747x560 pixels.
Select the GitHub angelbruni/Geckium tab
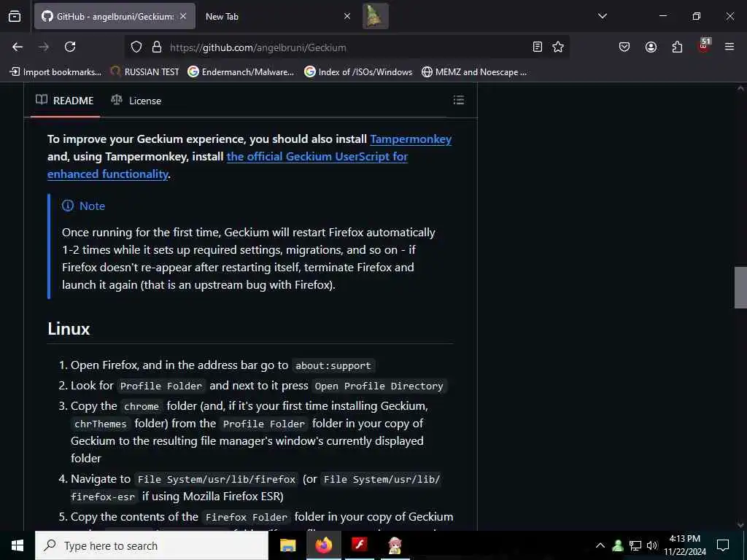(x=115, y=16)
